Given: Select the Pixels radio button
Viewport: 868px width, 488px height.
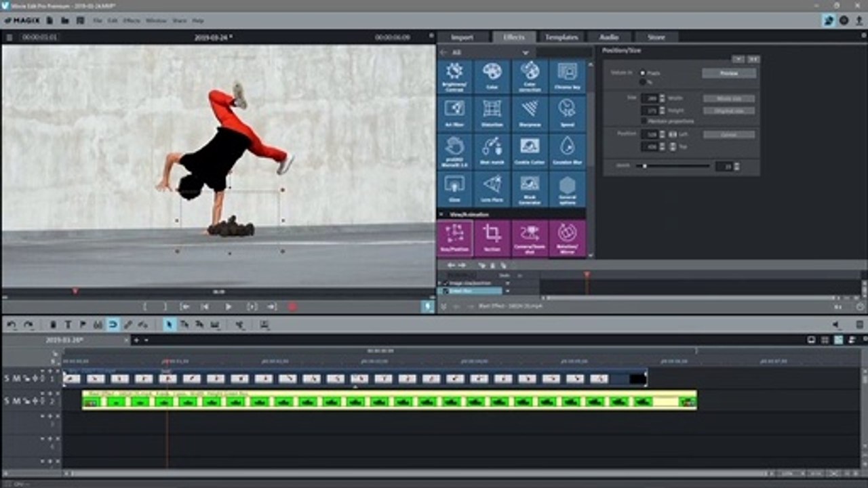Looking at the screenshot, I should pos(643,73).
